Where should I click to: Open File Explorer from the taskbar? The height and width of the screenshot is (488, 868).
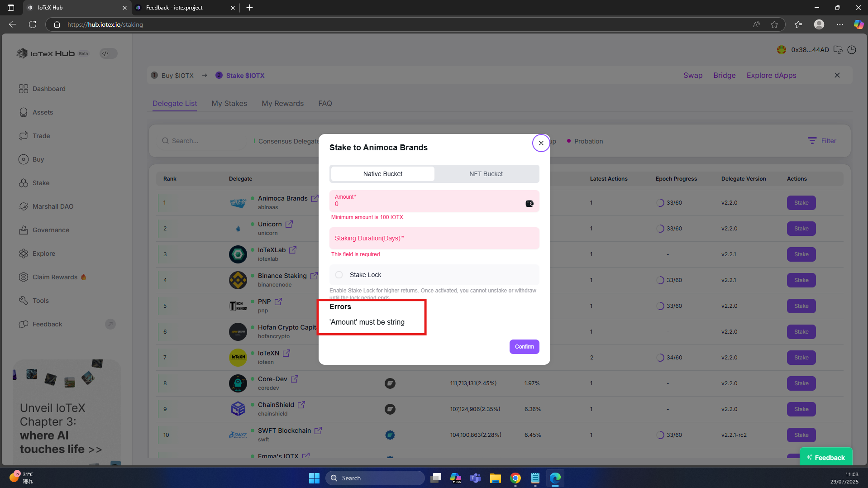point(495,478)
